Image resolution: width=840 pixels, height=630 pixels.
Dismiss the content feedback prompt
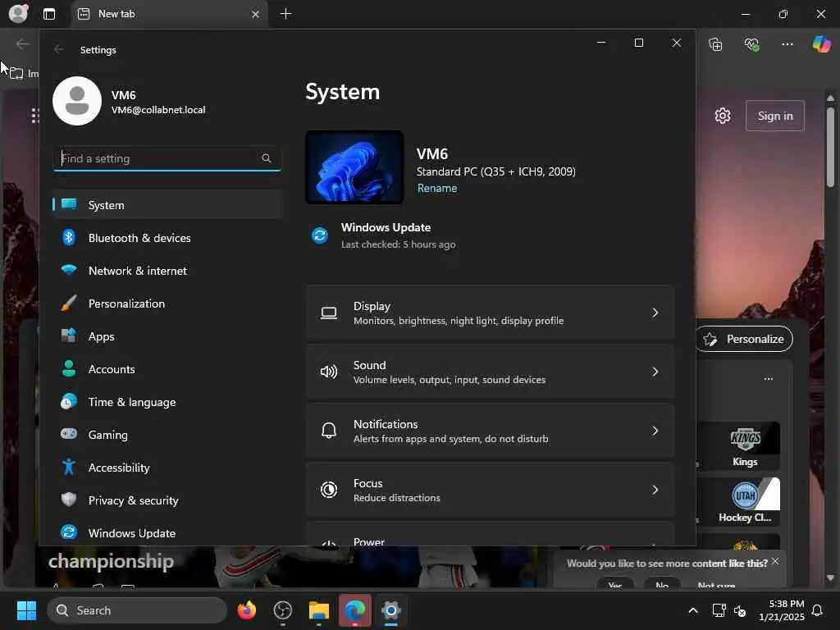pyautogui.click(x=775, y=561)
